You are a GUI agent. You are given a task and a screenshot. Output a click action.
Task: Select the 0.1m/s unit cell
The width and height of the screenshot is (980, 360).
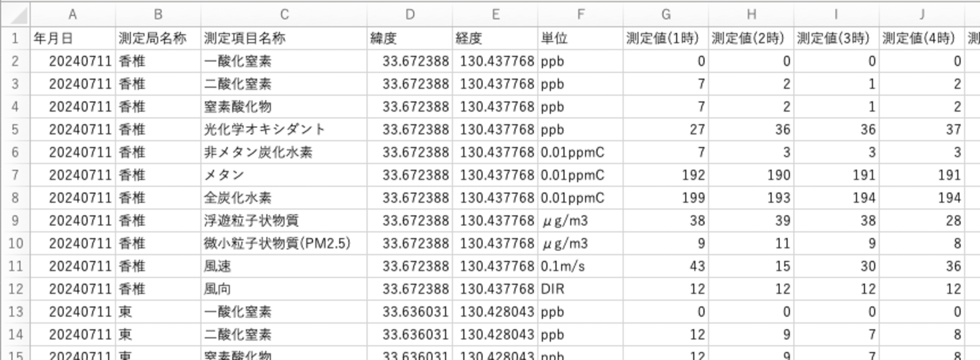580,266
